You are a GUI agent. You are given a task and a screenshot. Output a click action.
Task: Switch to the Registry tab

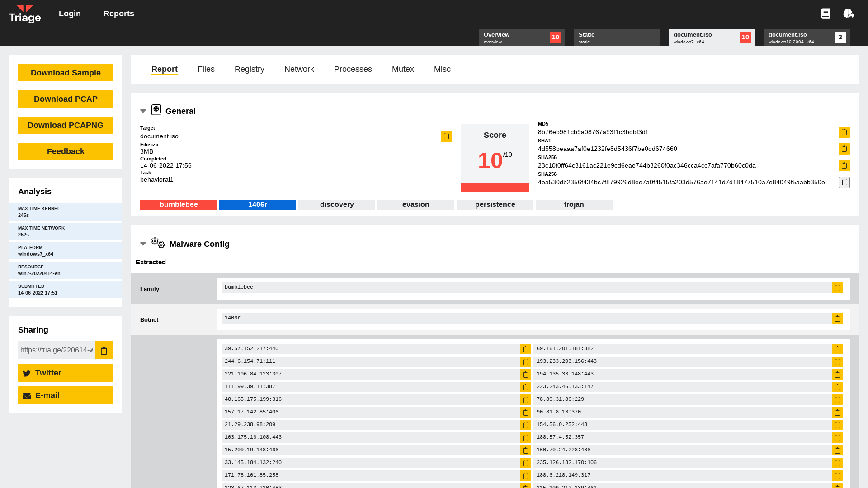point(250,69)
